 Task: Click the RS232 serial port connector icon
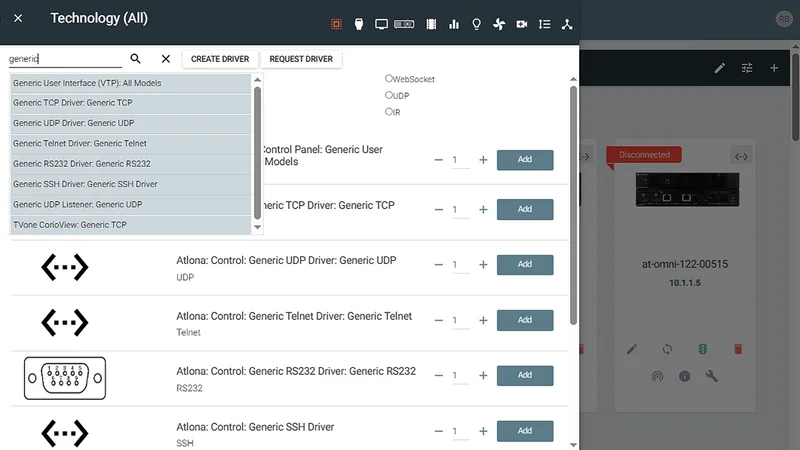(65, 378)
